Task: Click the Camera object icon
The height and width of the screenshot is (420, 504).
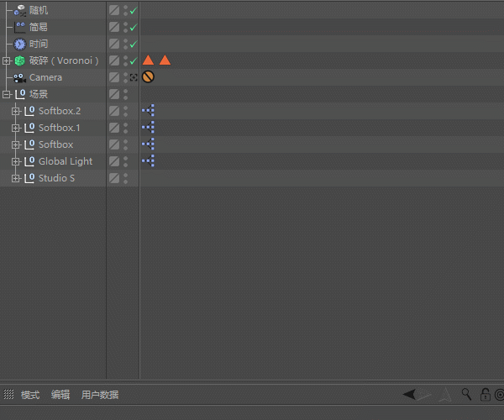Action: [20, 77]
